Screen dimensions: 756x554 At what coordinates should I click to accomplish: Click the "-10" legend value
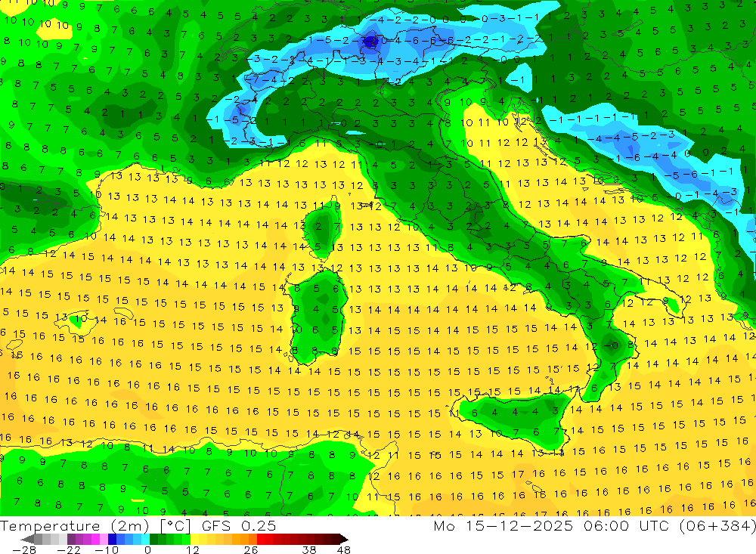click(107, 550)
